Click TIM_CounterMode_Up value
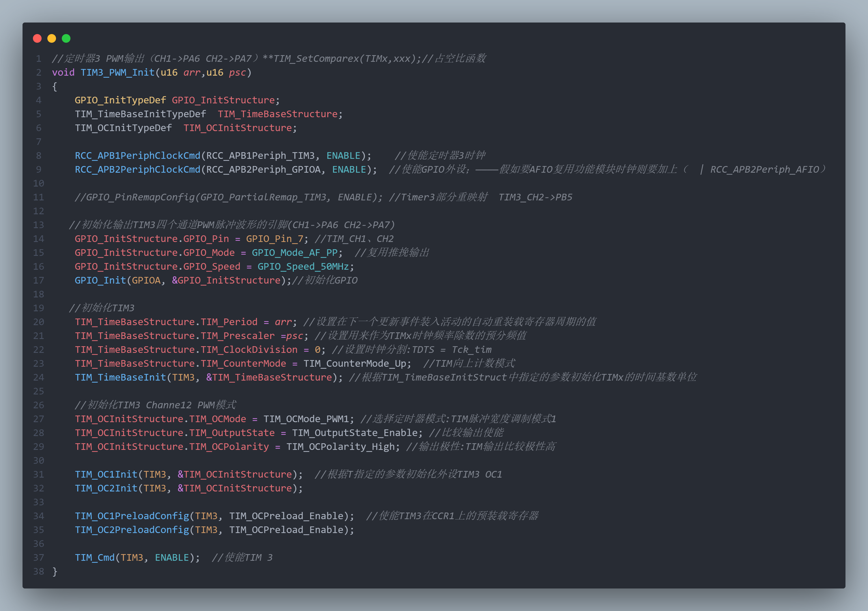The width and height of the screenshot is (868, 611). point(355,363)
